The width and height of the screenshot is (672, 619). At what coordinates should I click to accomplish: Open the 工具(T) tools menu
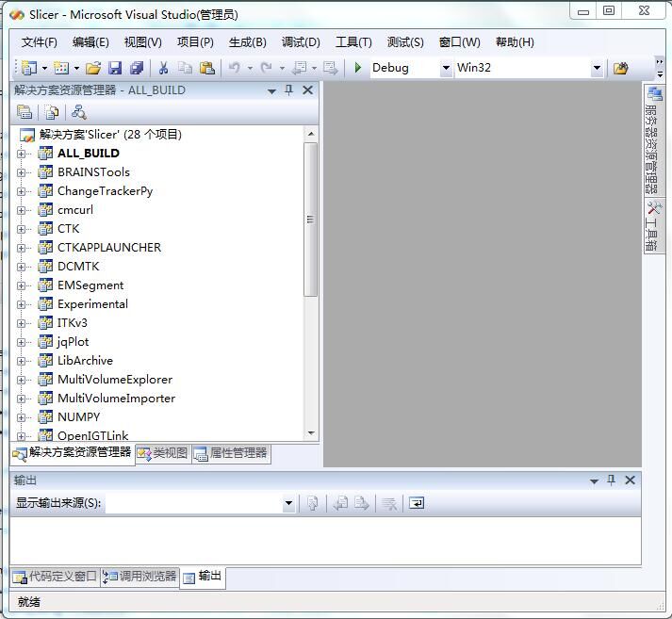(353, 42)
